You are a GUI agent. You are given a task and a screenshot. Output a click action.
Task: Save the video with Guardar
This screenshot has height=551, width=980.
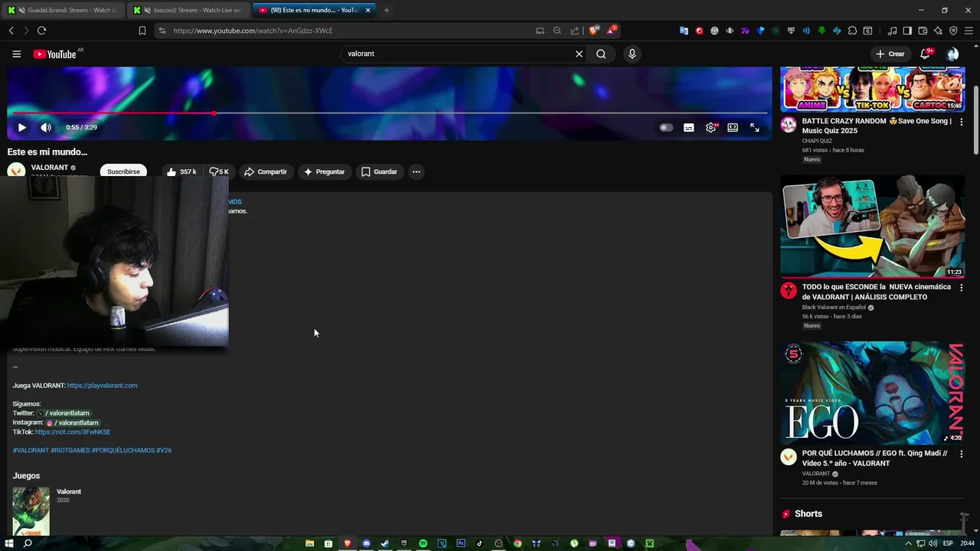380,171
